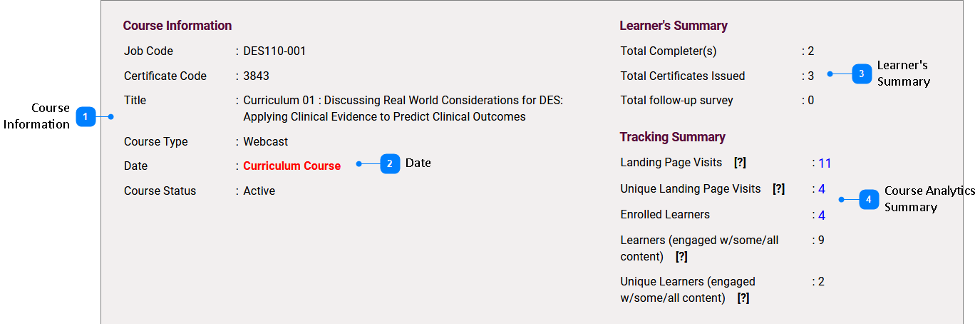Viewport: 980px width, 324px height.
Task: Click callout marker number 1
Action: tap(86, 116)
